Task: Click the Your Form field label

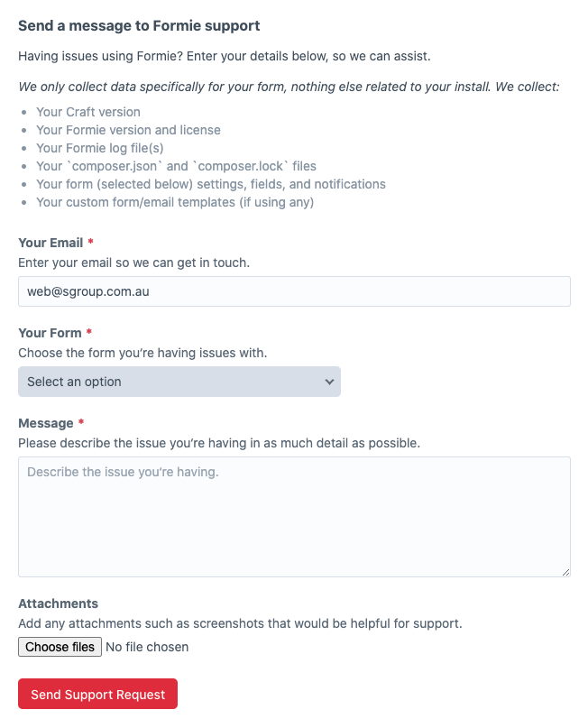Action: 51,333
